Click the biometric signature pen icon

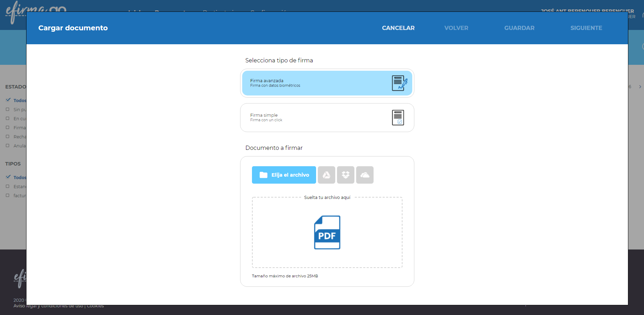pos(399,83)
